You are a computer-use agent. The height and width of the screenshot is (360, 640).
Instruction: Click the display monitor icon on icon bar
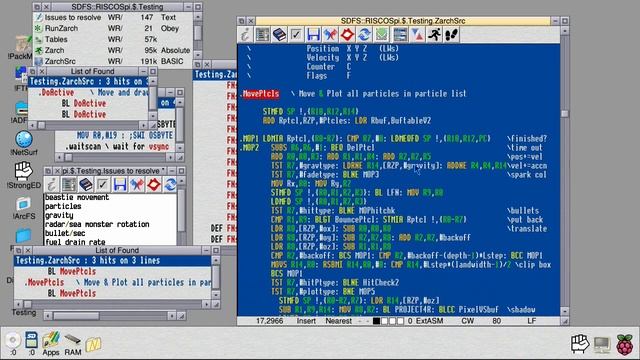pyautogui.click(x=602, y=345)
